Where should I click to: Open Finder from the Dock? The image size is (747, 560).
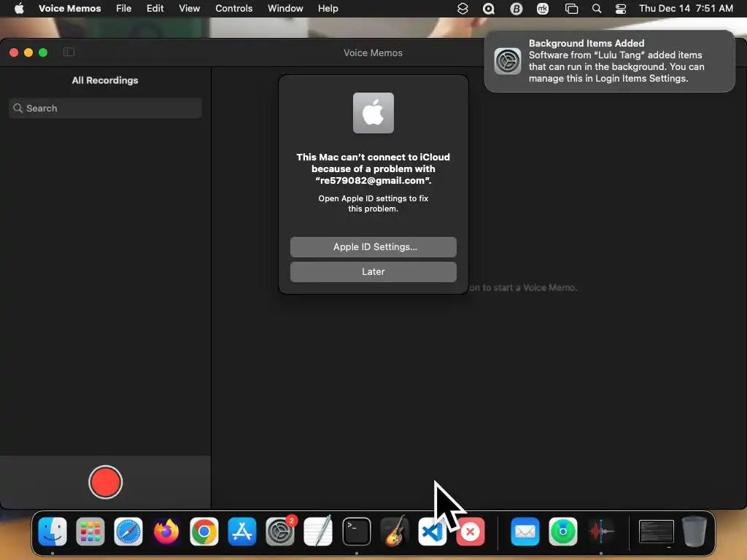click(x=53, y=531)
